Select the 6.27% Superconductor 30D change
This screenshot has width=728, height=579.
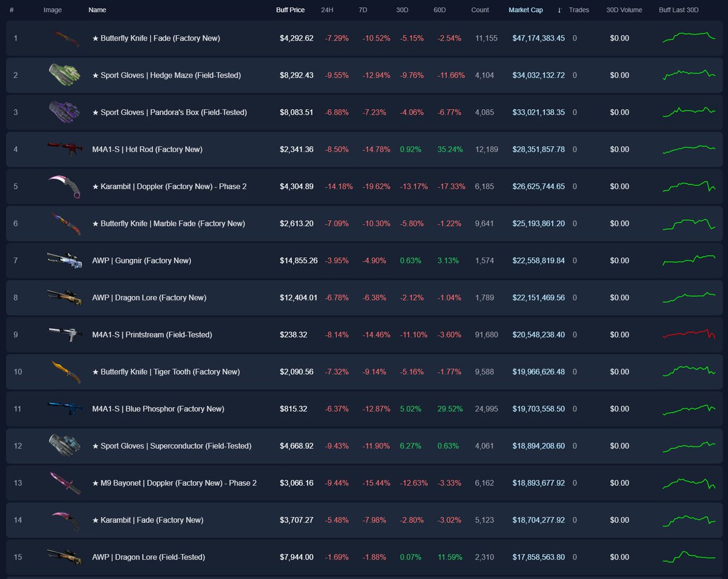411,445
